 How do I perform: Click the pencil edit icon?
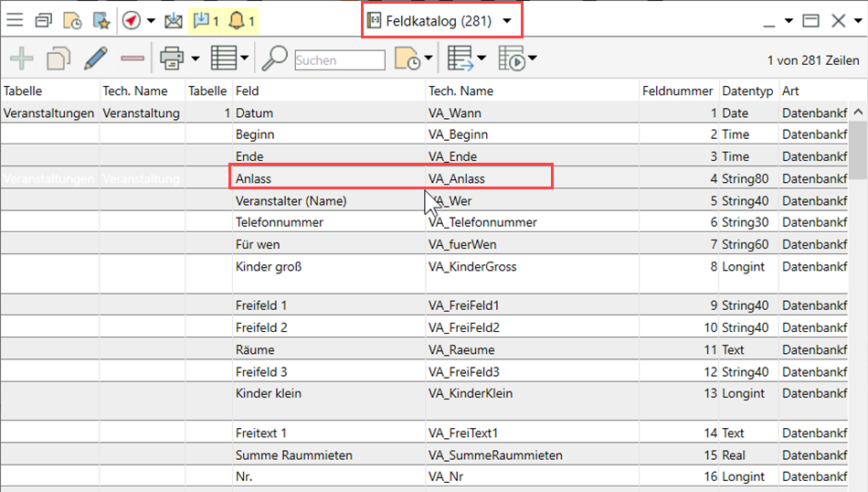click(95, 59)
